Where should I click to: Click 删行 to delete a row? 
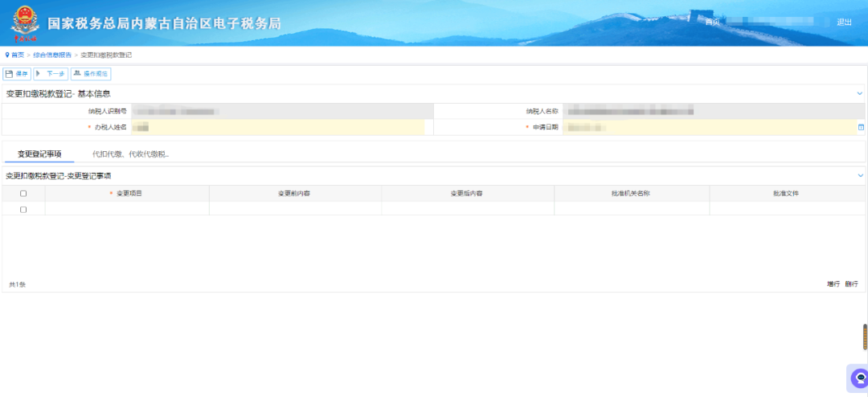[x=851, y=284]
